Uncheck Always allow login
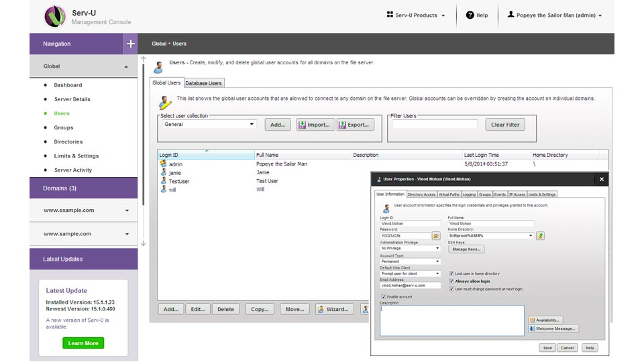The height and width of the screenshot is (362, 644). 451,281
